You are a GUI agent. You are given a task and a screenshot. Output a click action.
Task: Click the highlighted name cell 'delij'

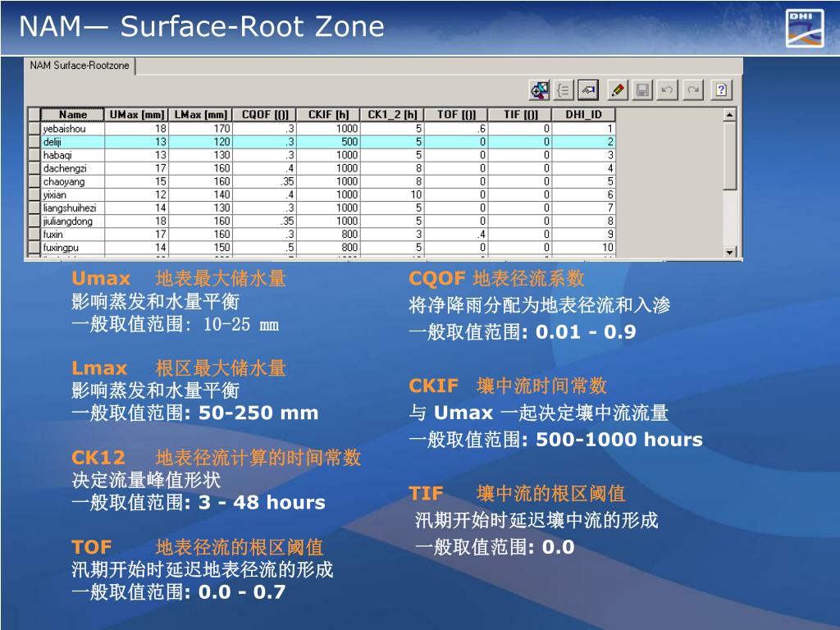coord(72,142)
